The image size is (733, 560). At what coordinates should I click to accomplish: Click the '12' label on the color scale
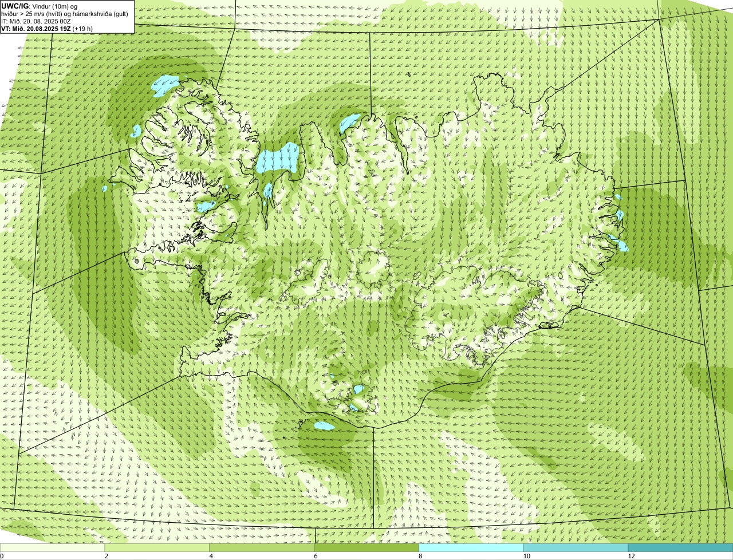click(631, 556)
